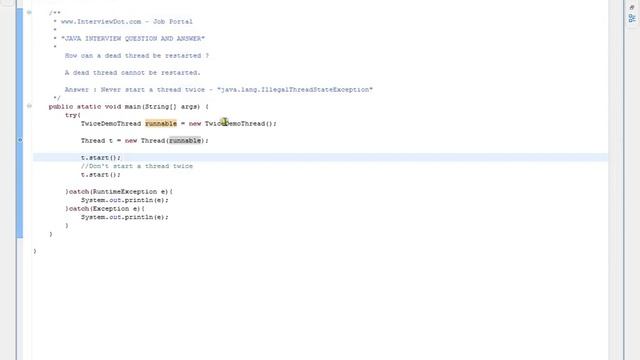Select the highlighted 'runnable' variable declaration
The width and height of the screenshot is (640, 360).
(161, 123)
